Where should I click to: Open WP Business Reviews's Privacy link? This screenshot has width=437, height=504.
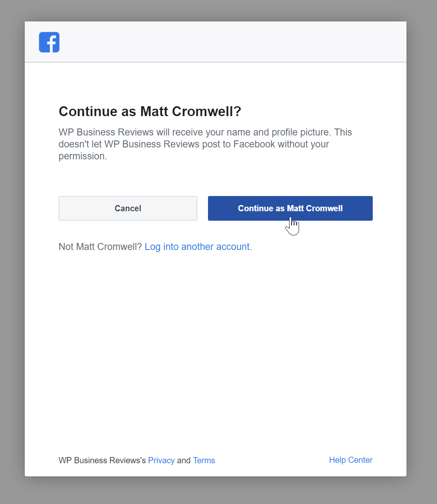pos(161,460)
